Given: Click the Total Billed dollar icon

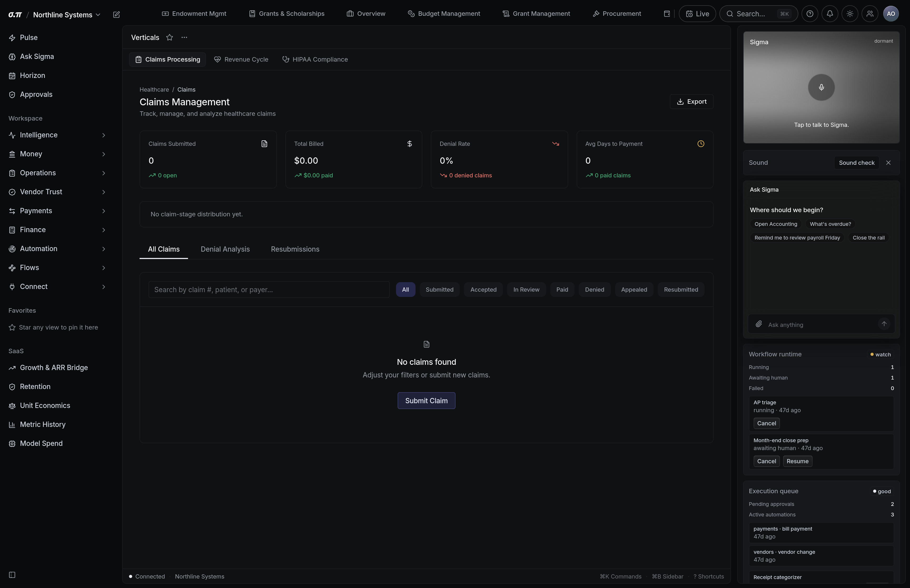Looking at the screenshot, I should click(x=409, y=144).
